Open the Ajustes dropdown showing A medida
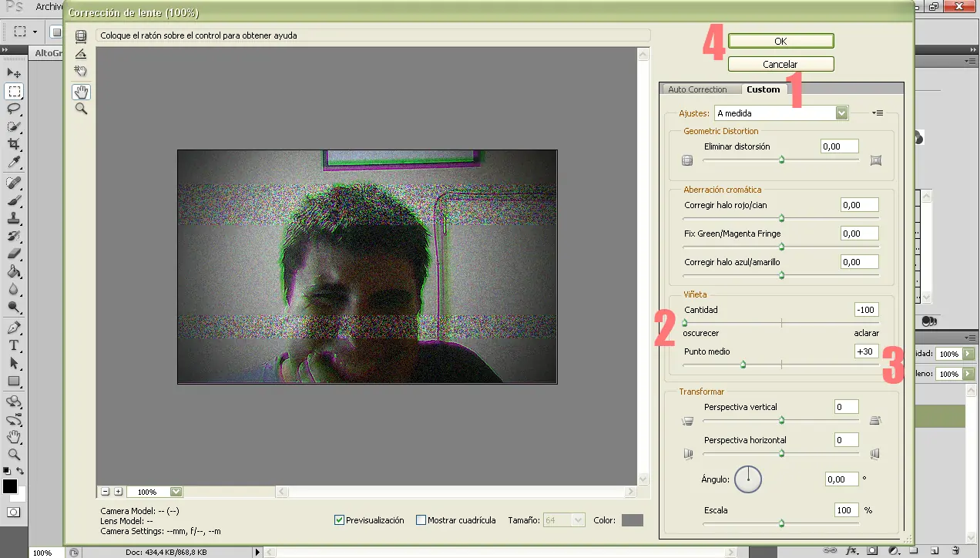Screen dimensions: 980x558 pyautogui.click(x=781, y=113)
